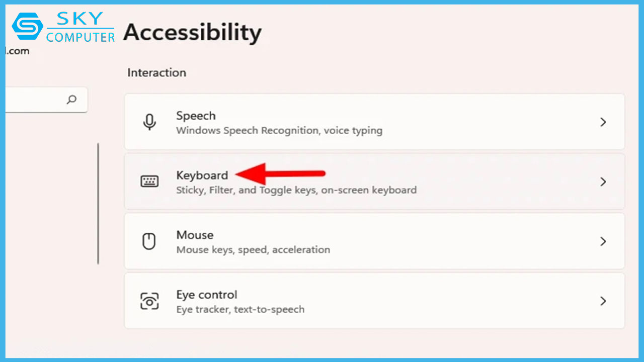
Task: Expand Keyboard settings with its chevron
Action: pyautogui.click(x=603, y=182)
